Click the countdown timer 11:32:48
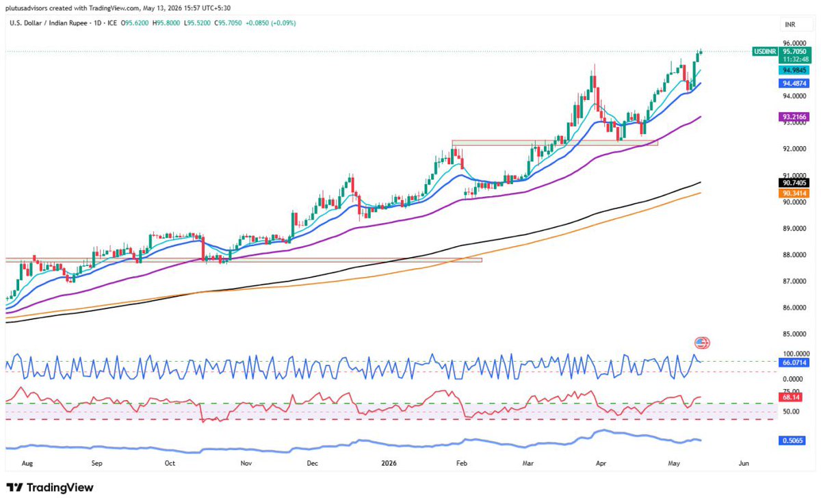The height and width of the screenshot is (504, 821). (x=794, y=59)
